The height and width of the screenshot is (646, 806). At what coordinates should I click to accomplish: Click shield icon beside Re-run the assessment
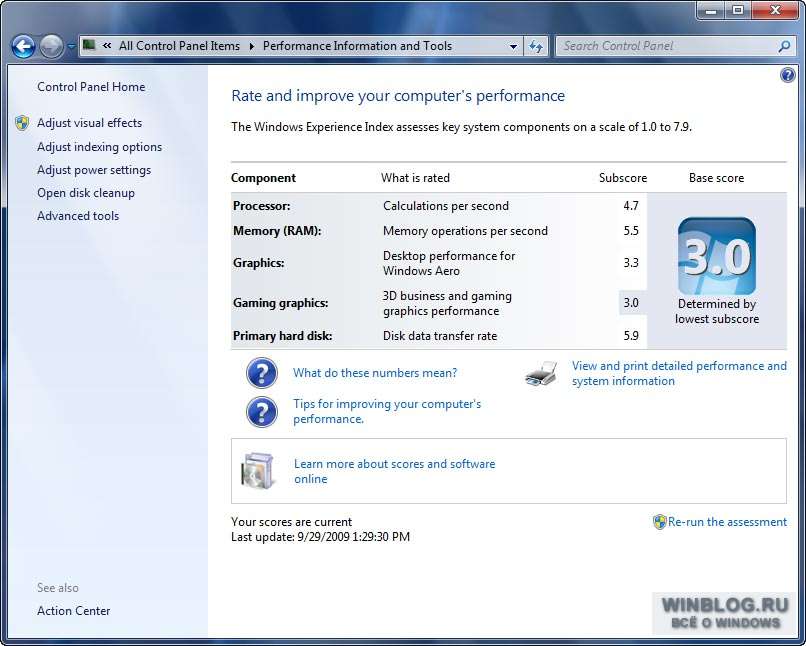tap(660, 522)
